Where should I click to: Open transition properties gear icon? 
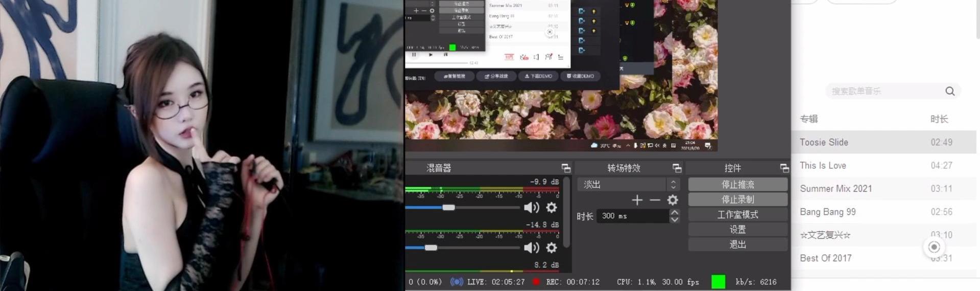click(x=673, y=200)
